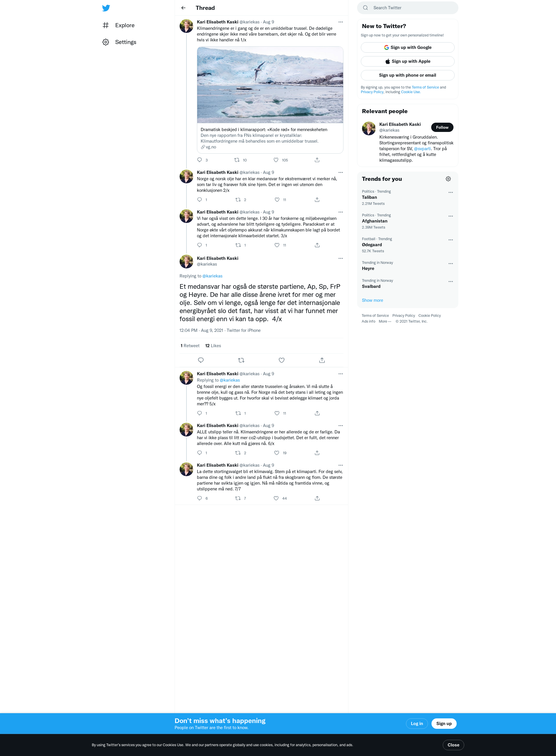The height and width of the screenshot is (756, 556).
Task: Open more options for Taliban trend
Action: click(x=451, y=192)
